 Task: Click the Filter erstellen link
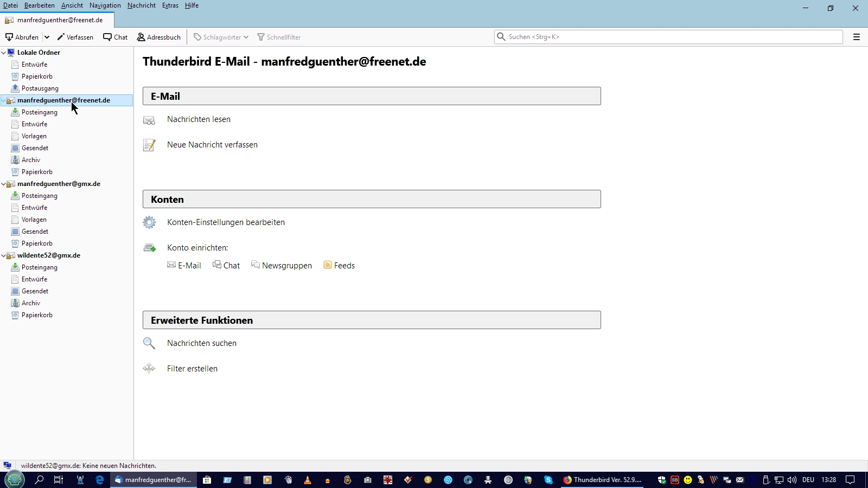192,369
